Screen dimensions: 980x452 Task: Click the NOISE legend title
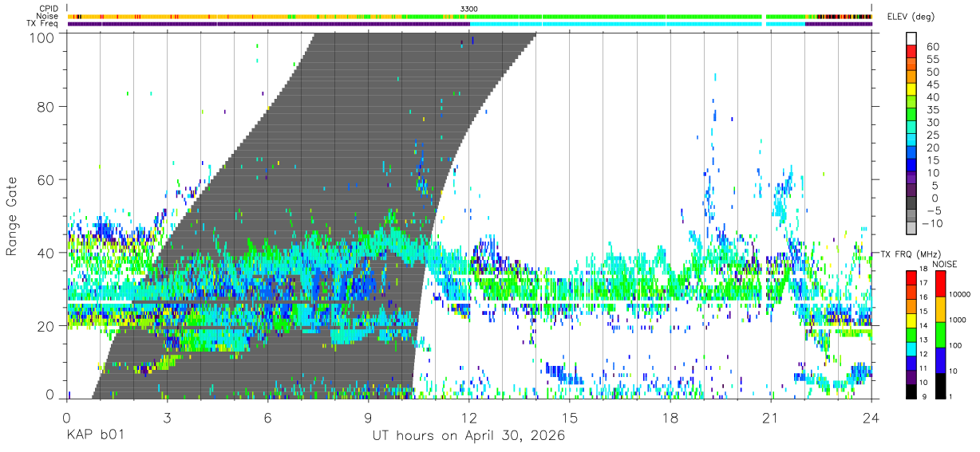tap(946, 264)
